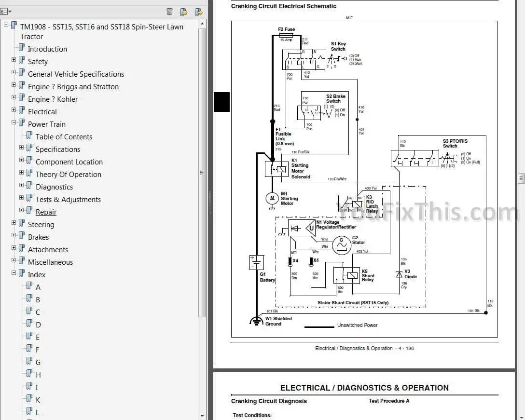The image size is (525, 420).
Task: Click bookmarks panel scroll down arrow
Action: coord(202,416)
